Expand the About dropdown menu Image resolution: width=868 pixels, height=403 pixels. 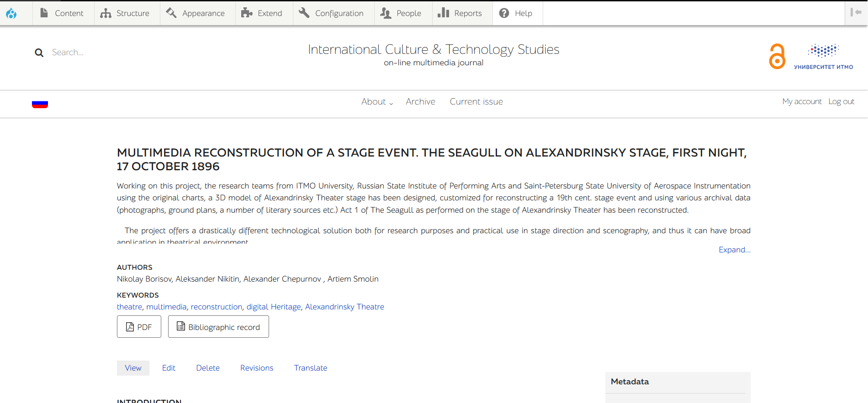377,102
